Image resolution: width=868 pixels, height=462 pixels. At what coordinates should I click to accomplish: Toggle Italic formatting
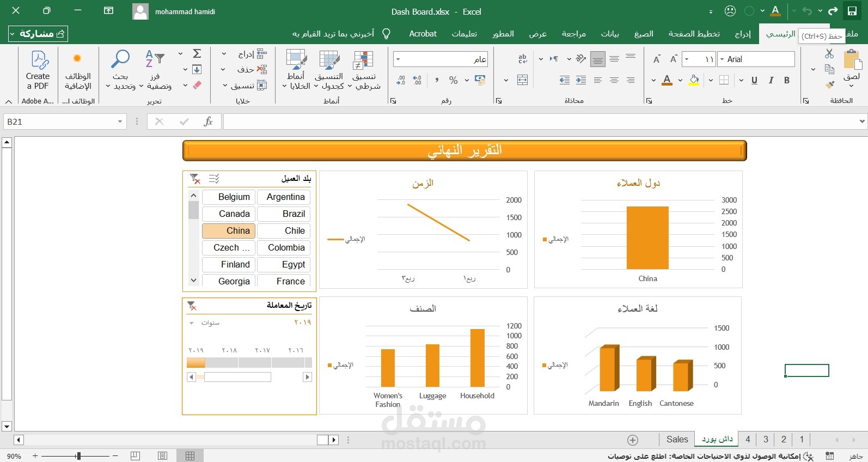(x=771, y=81)
